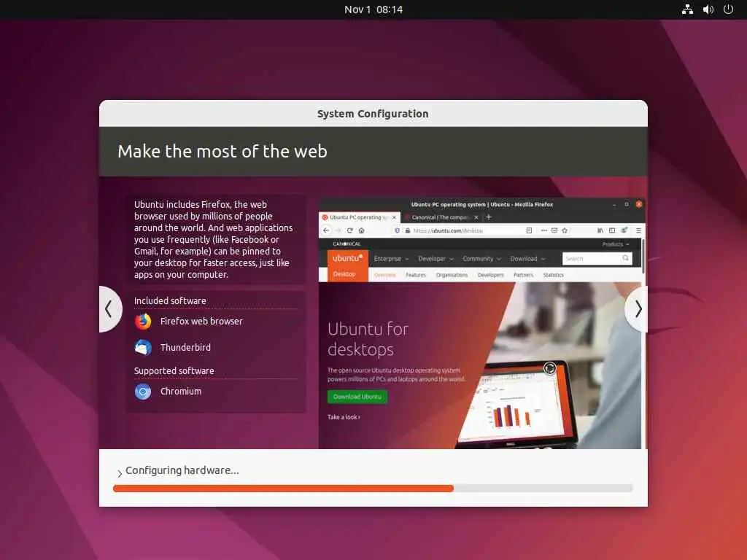The width and height of the screenshot is (747, 560).
Task: Click the Features tab in slide
Action: coord(416,275)
